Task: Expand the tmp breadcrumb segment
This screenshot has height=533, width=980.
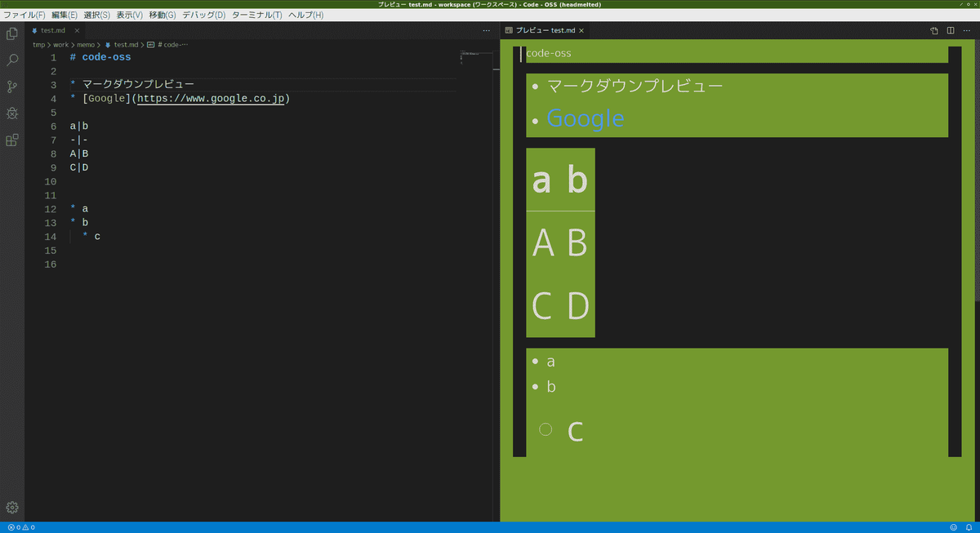Action: pos(38,45)
